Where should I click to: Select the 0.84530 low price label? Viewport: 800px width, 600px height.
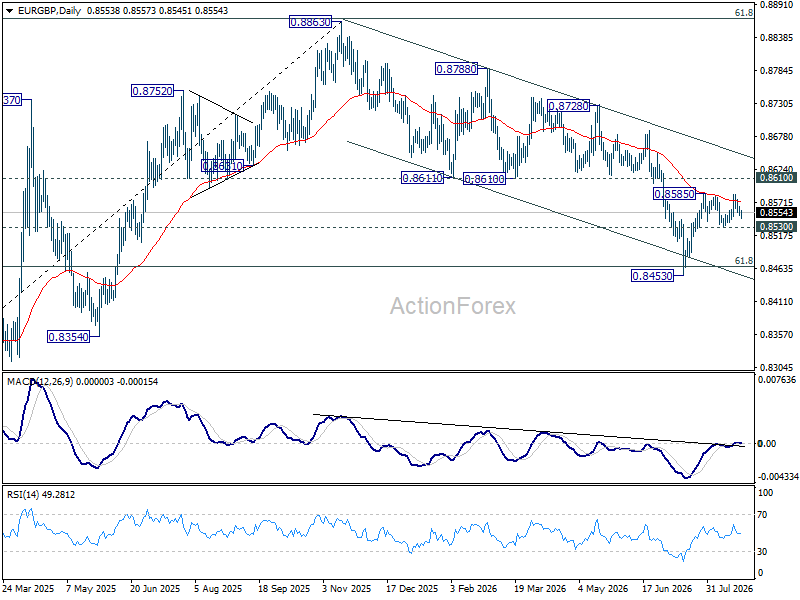click(653, 276)
